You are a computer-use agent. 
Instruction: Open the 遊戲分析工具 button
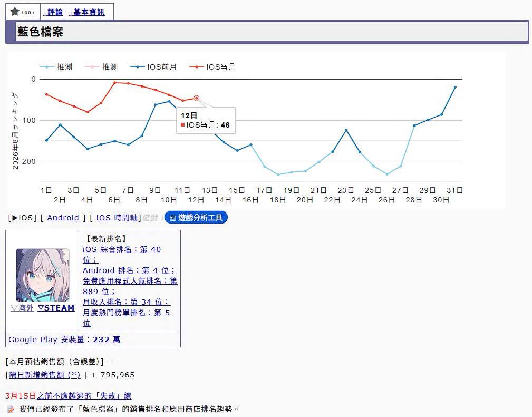196,218
